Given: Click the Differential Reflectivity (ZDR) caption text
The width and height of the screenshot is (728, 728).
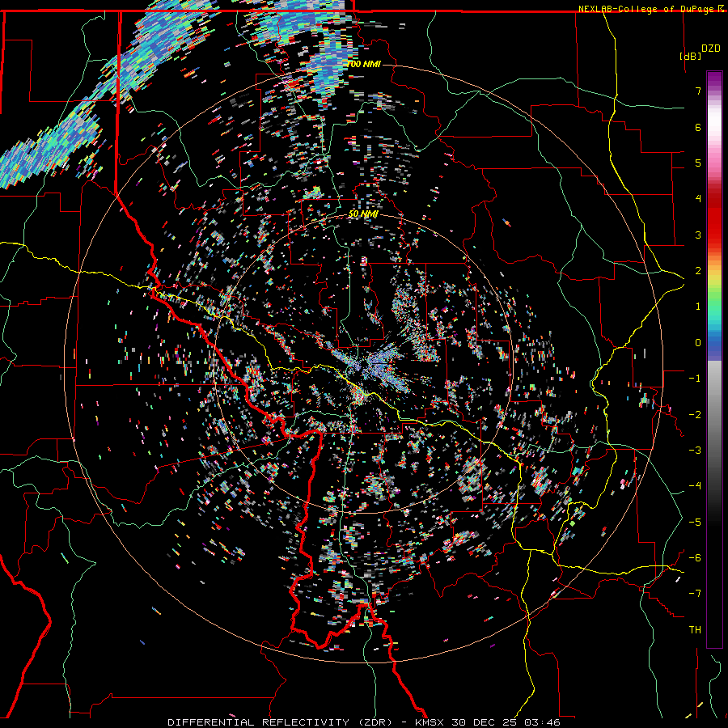Looking at the screenshot, I should [x=281, y=722].
